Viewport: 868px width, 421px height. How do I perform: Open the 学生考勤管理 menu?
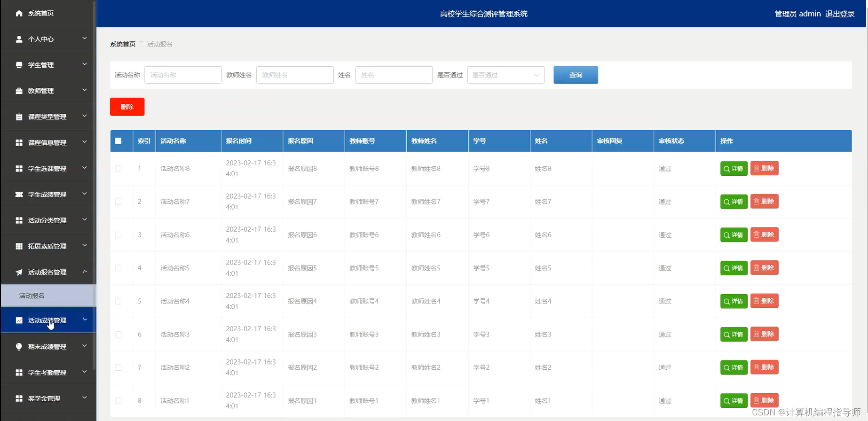pyautogui.click(x=47, y=372)
